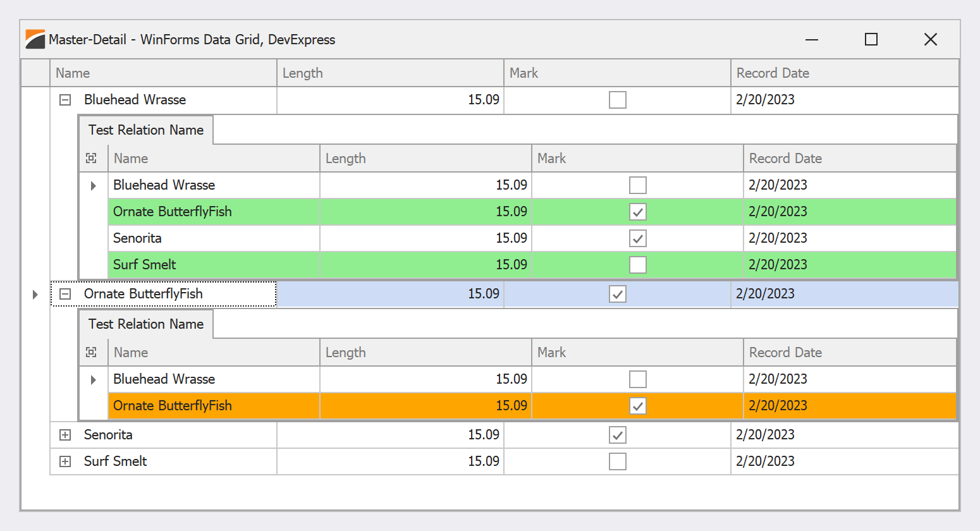Image resolution: width=980 pixels, height=531 pixels.
Task: Click the zoom icon in first detail grid header
Action: point(92,158)
